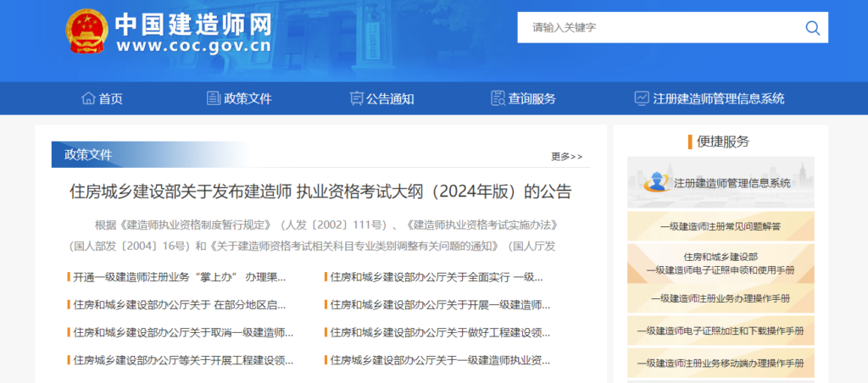The image size is (868, 383).
Task: Open 一级建造师注册业务移动端办理操作手册
Action: 721,363
